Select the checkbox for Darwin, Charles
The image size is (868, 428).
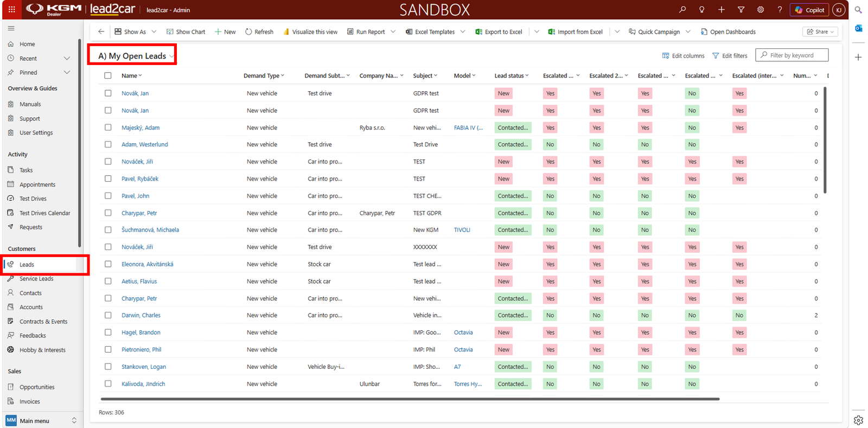tap(108, 315)
